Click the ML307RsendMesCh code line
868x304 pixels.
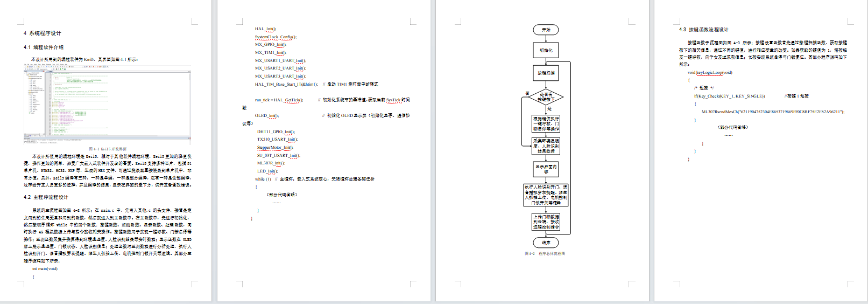(773, 112)
